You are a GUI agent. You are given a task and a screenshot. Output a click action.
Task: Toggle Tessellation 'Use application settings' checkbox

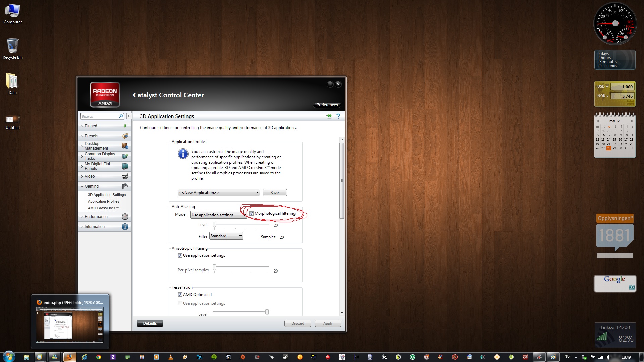pyautogui.click(x=180, y=303)
